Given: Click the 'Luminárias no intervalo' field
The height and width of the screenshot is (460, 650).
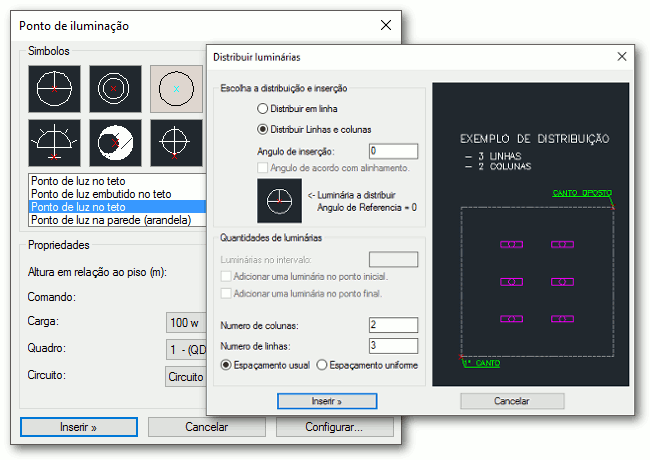Looking at the screenshot, I should pos(393,259).
